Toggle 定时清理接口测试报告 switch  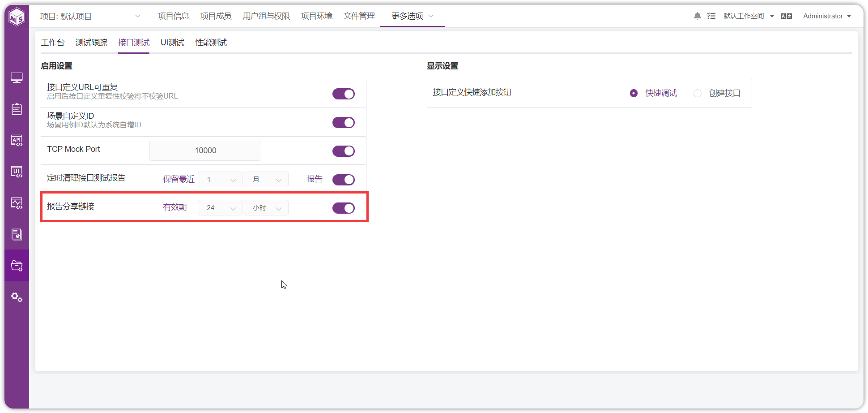[x=344, y=180]
